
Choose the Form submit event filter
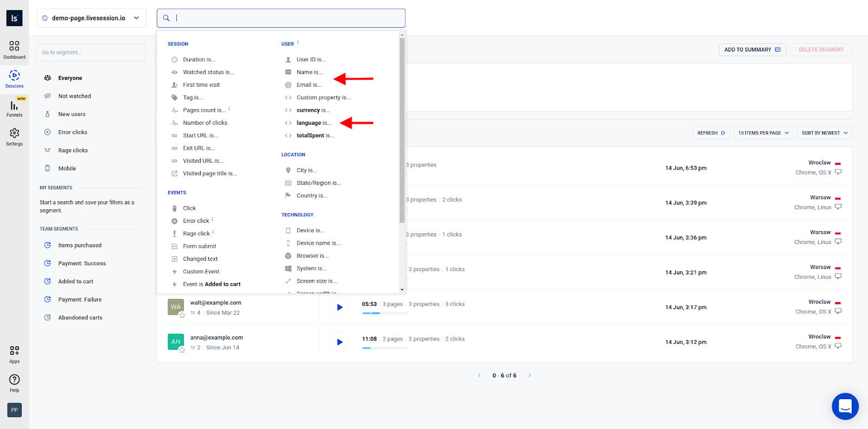click(200, 246)
